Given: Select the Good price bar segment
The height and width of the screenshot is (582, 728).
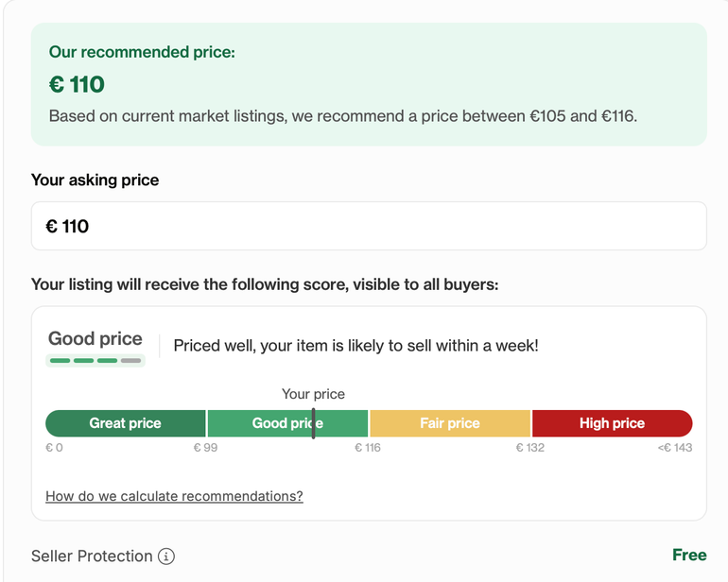Looking at the screenshot, I should (287, 423).
